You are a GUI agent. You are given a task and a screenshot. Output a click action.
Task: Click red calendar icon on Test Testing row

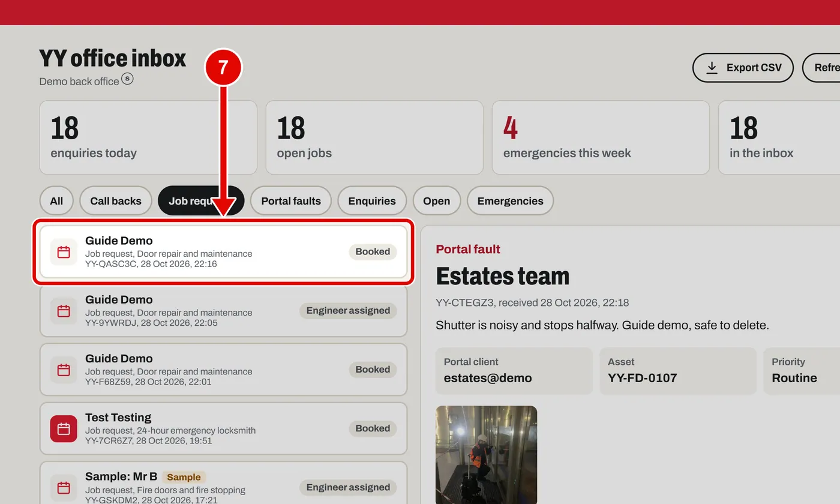point(64,428)
